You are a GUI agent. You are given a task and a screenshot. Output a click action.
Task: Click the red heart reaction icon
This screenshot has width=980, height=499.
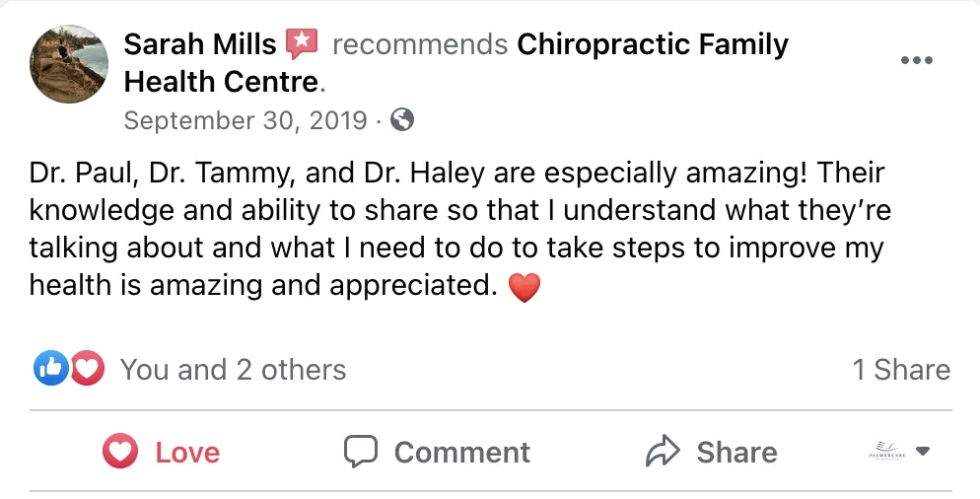point(88,368)
